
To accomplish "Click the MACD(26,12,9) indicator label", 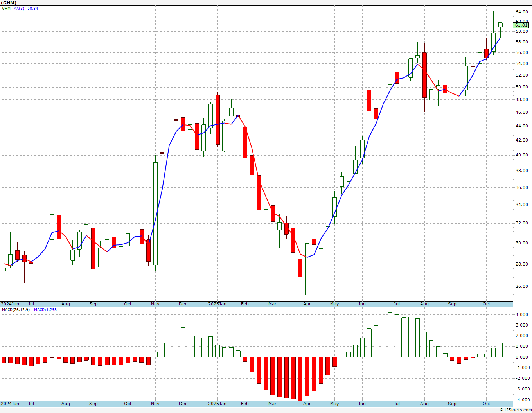I will coord(16,310).
